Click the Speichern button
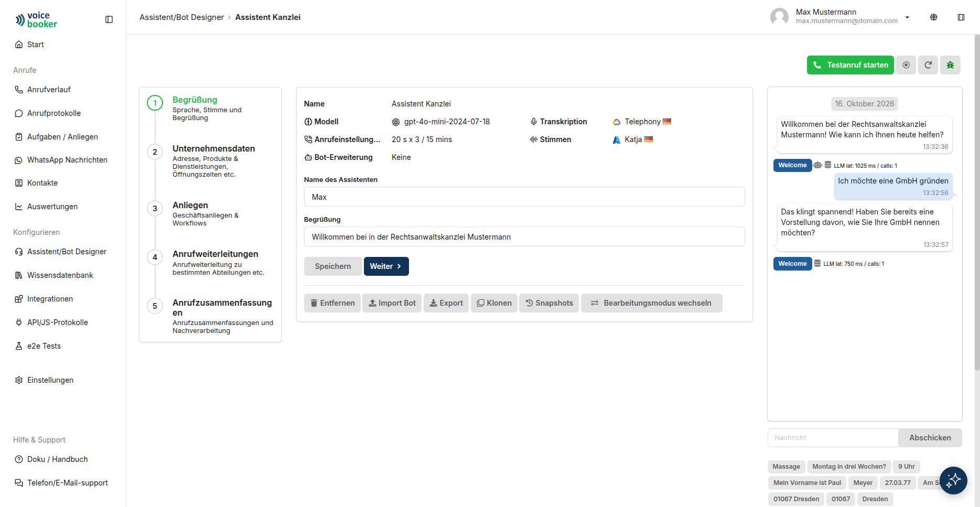The height and width of the screenshot is (507, 980). pos(333,266)
